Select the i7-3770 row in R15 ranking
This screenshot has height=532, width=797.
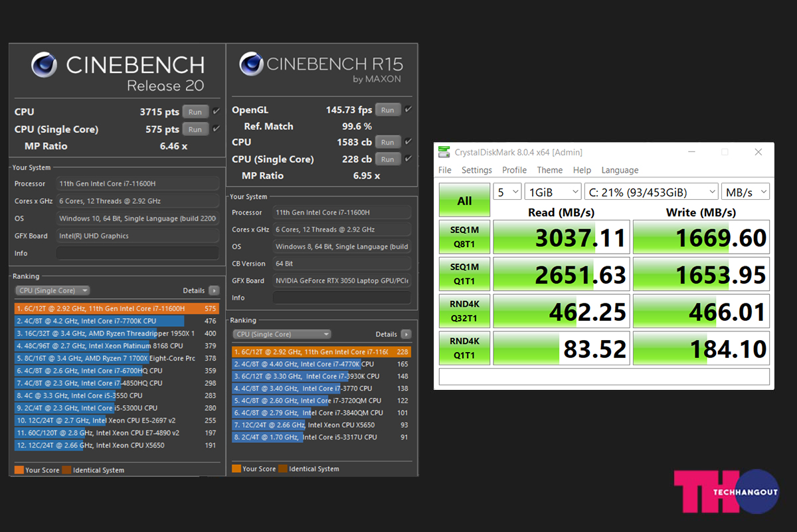[321, 389]
